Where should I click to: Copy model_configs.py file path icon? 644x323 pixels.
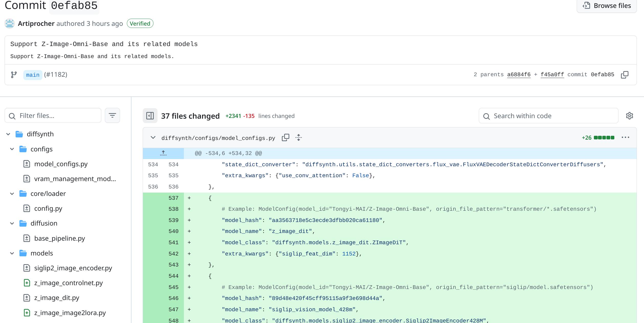285,138
